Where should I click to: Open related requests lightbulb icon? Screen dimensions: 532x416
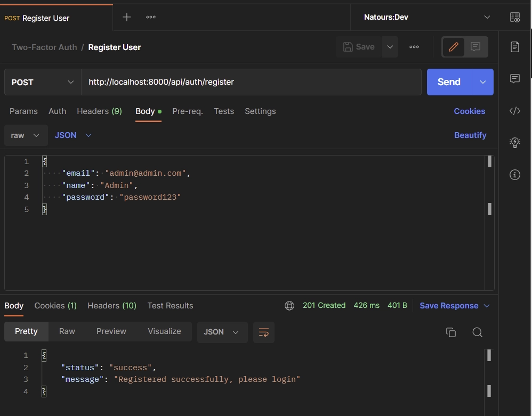tap(515, 142)
